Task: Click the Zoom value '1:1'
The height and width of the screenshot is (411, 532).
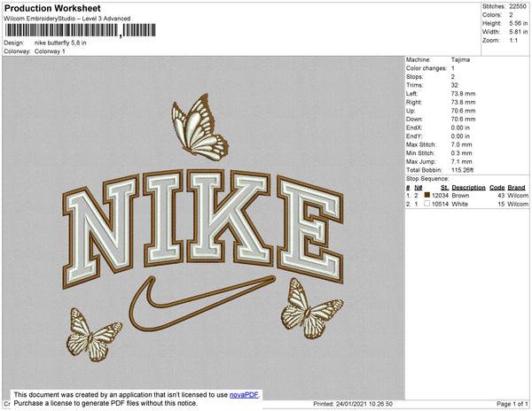Action: [513, 41]
